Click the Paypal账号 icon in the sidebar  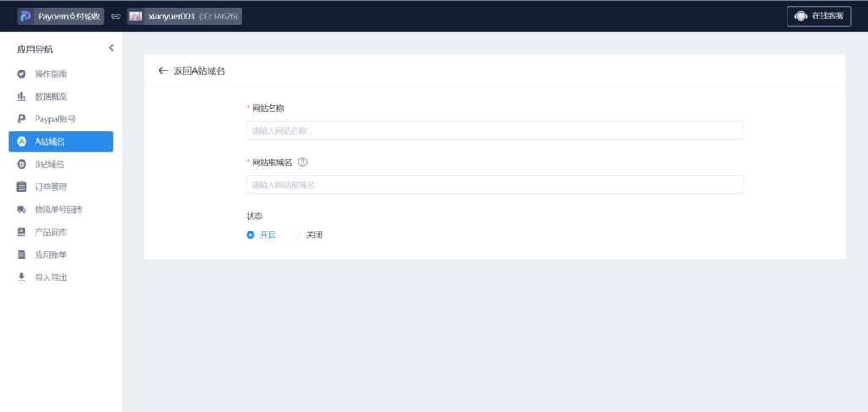pos(21,120)
